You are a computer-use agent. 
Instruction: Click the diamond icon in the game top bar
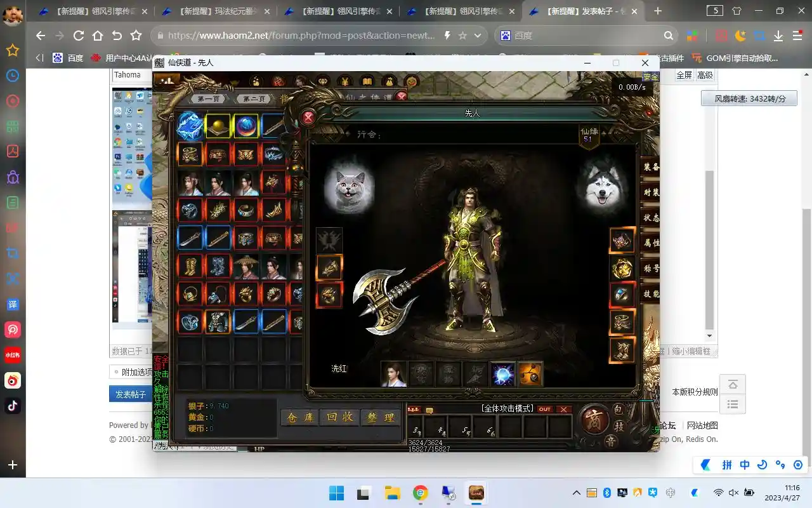click(323, 81)
